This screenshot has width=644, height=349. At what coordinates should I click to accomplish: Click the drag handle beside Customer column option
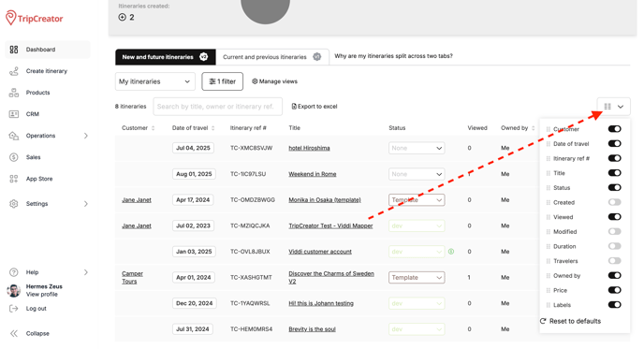tap(548, 129)
